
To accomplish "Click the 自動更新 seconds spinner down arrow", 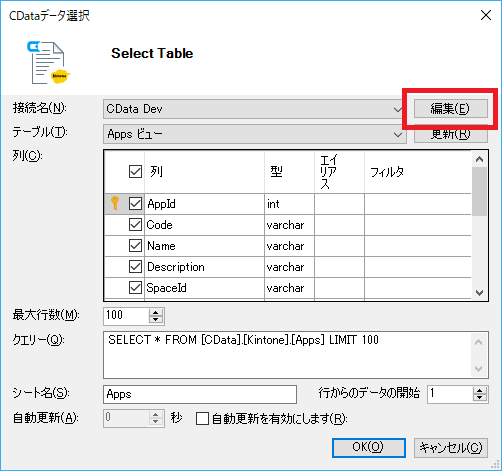I will 156,422.
